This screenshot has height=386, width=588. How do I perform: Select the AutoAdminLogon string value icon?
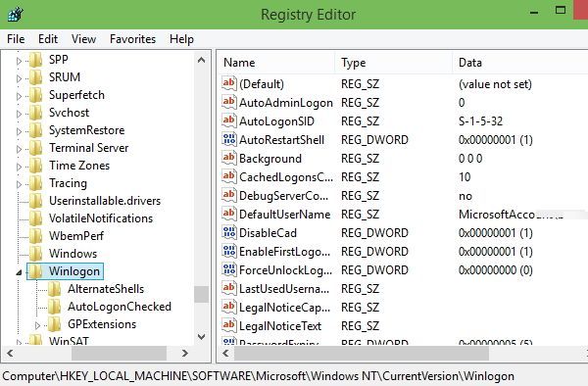coord(228,102)
